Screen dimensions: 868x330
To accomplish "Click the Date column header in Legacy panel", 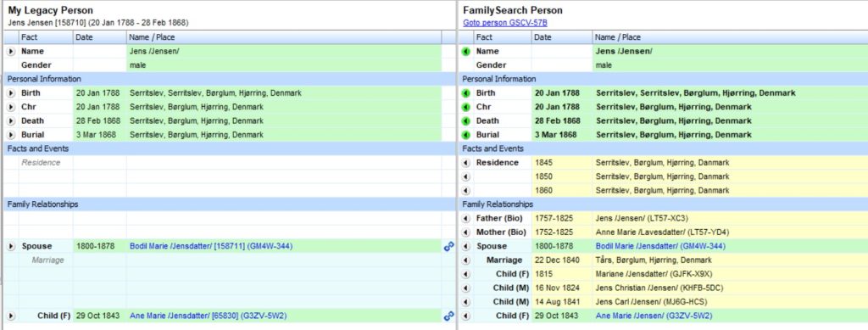I will tap(100, 37).
